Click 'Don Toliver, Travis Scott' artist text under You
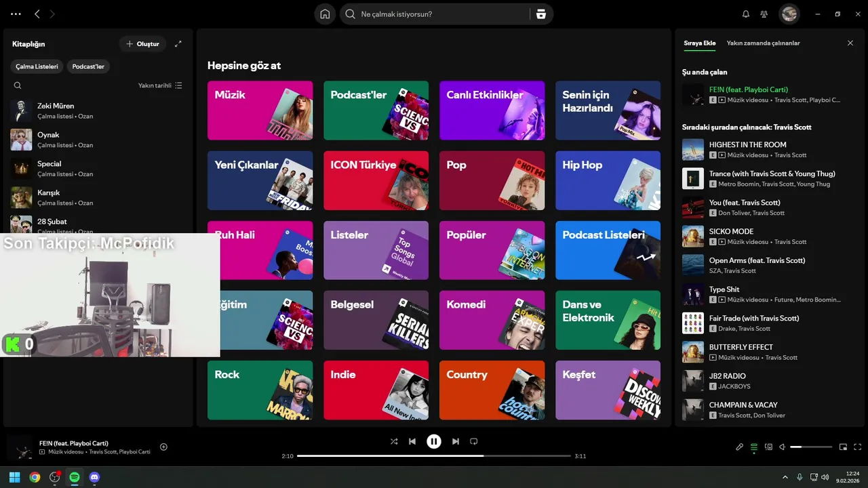The width and height of the screenshot is (868, 488). tap(751, 213)
